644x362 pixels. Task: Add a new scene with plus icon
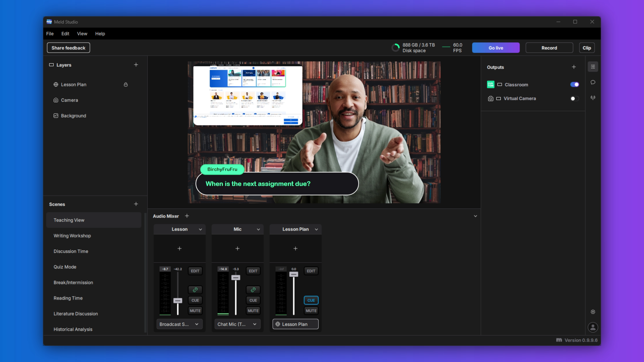pyautogui.click(x=136, y=204)
